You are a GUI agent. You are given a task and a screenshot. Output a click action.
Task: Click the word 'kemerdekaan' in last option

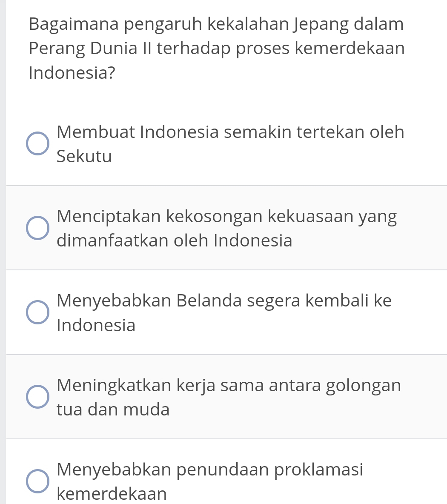coord(112,494)
